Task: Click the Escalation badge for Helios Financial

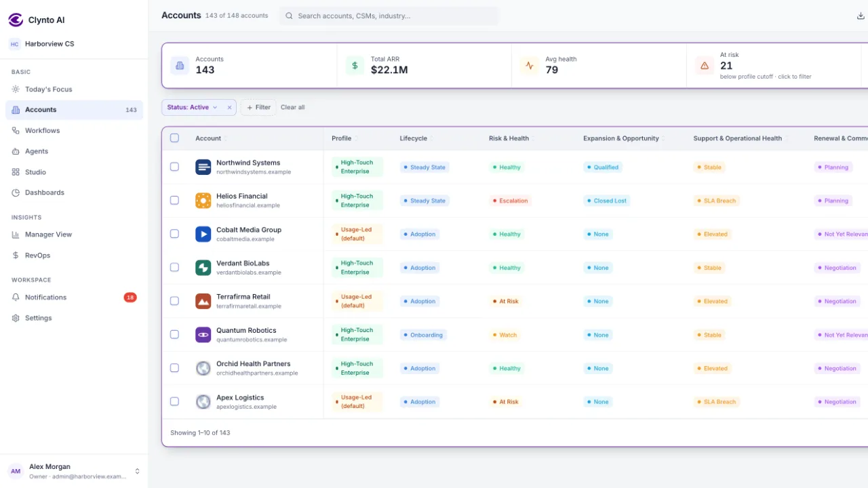Action: pos(511,201)
